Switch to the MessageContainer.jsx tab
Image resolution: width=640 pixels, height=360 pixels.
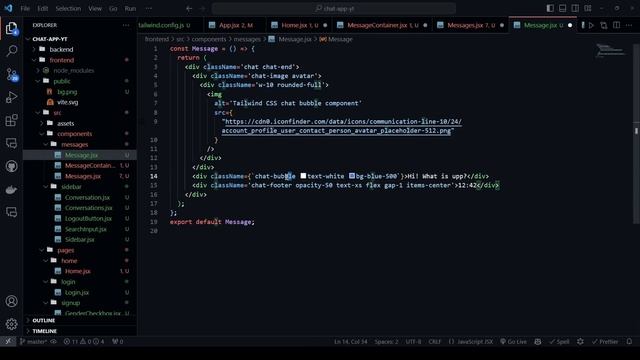(x=381, y=25)
